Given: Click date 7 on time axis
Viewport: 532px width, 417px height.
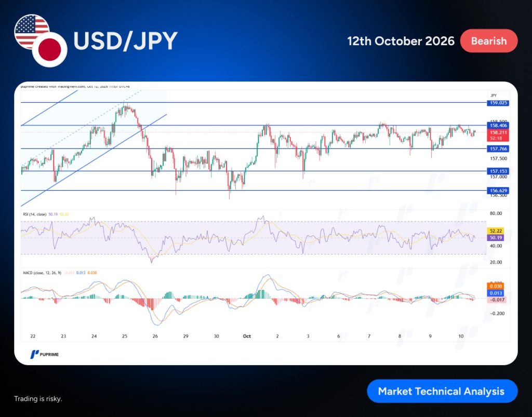Looking at the screenshot, I should [369, 336].
